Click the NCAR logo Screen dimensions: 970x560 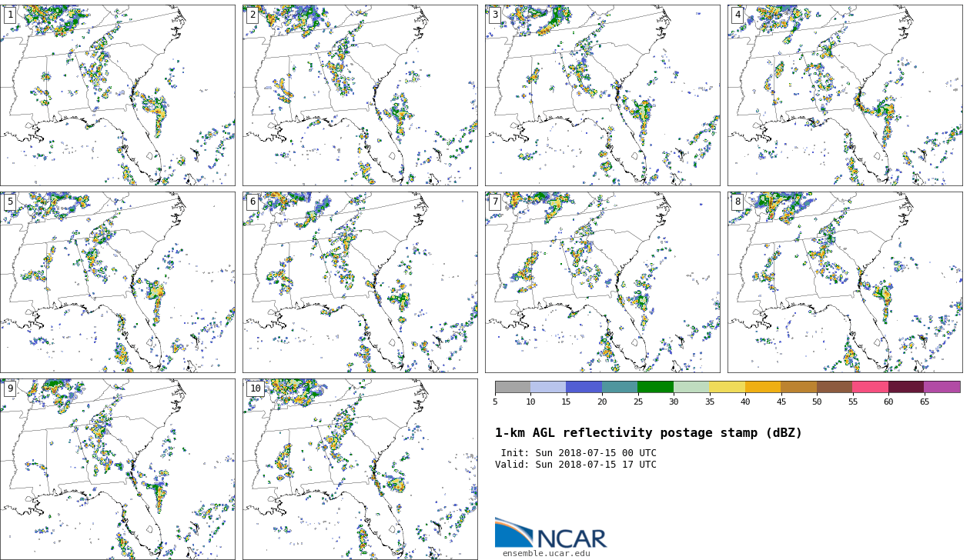pos(550,533)
